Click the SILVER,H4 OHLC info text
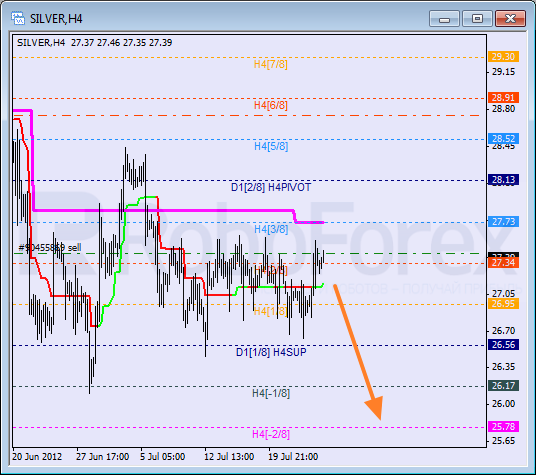This screenshot has height=475, width=536. tap(94, 43)
